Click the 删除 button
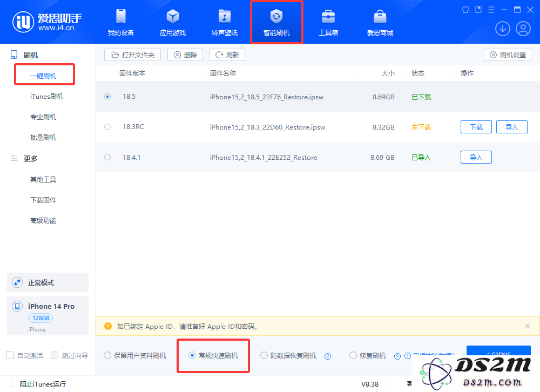 pyautogui.click(x=185, y=55)
